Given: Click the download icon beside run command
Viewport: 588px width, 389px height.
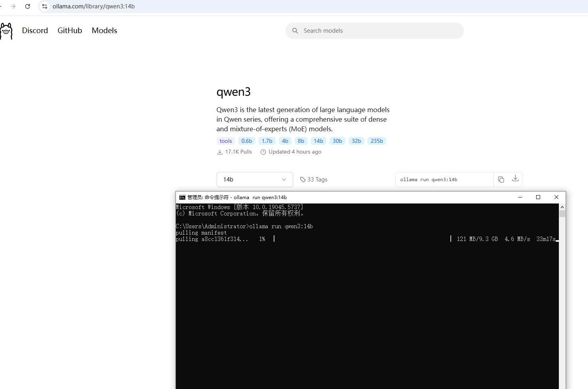Looking at the screenshot, I should click(515, 178).
